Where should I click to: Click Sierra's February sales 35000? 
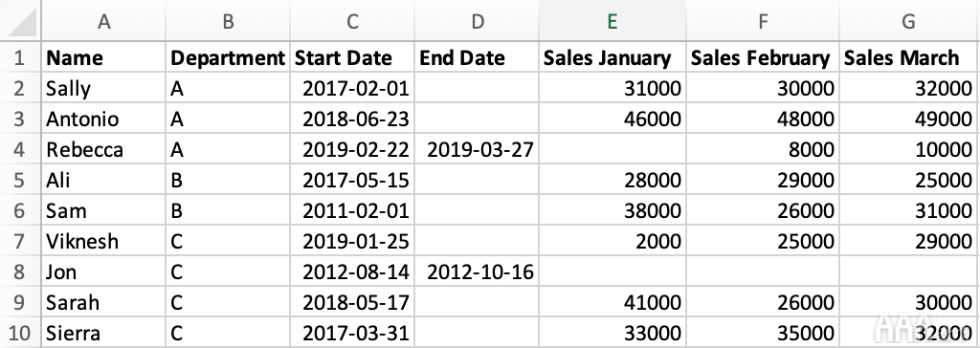(x=763, y=333)
